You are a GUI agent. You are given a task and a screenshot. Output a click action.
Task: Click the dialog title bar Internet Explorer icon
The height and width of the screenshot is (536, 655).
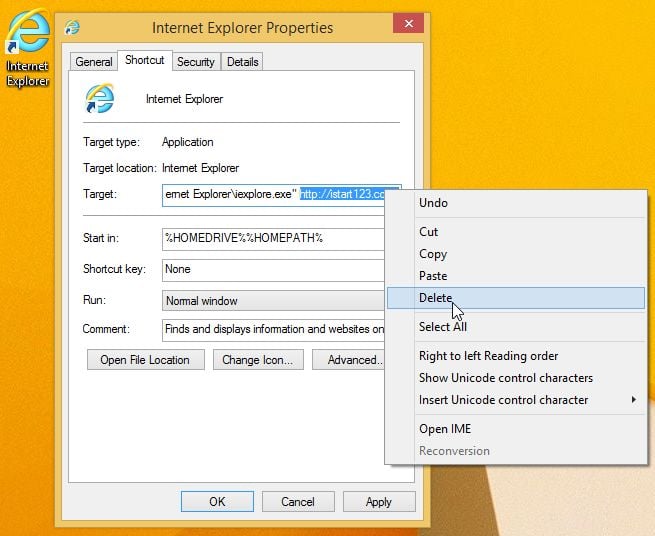pos(72,27)
